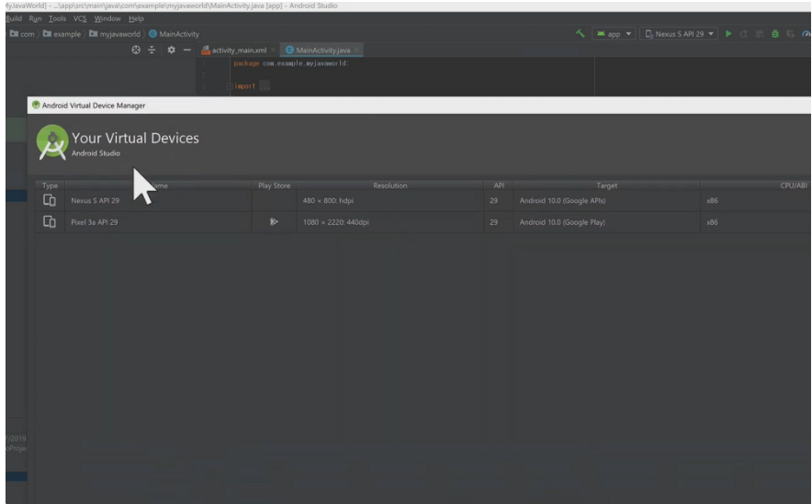This screenshot has width=812, height=504.
Task: Click the Pixel 3a API 29 device type icon
Action: click(x=50, y=222)
